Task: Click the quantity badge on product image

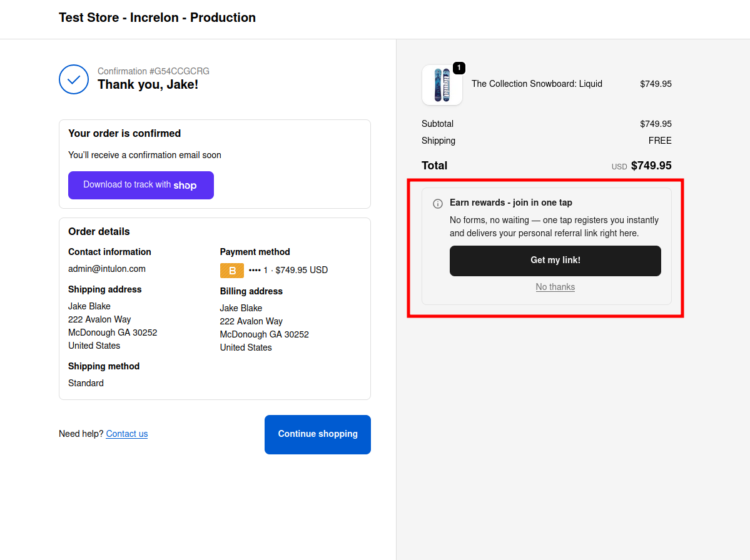Action: click(x=459, y=68)
